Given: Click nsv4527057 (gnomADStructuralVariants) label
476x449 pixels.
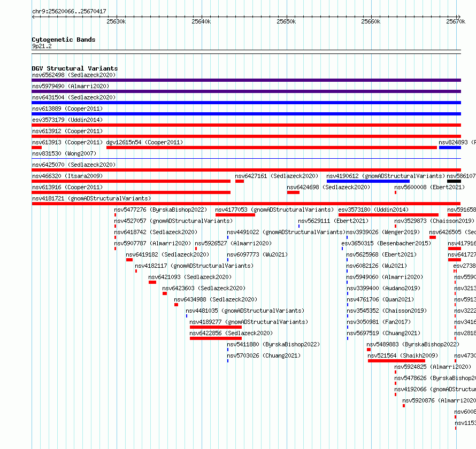Looking at the screenshot, I should pos(173,221).
